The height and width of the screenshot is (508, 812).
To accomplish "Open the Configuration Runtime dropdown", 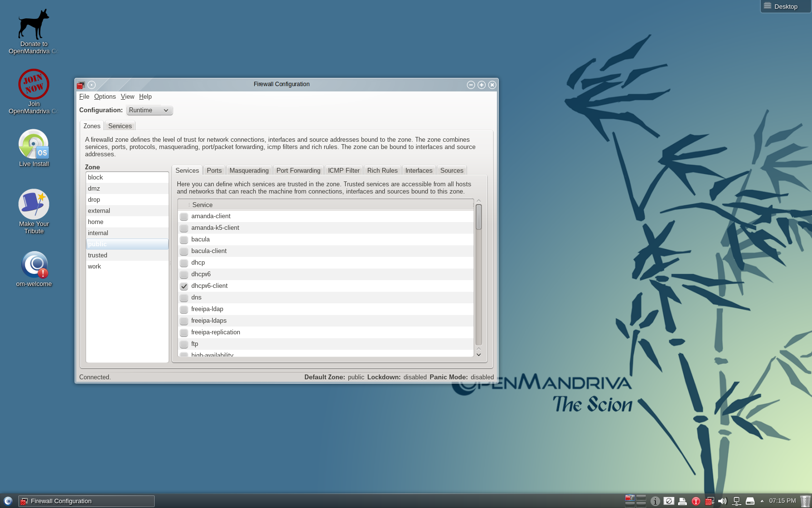I will (149, 110).
